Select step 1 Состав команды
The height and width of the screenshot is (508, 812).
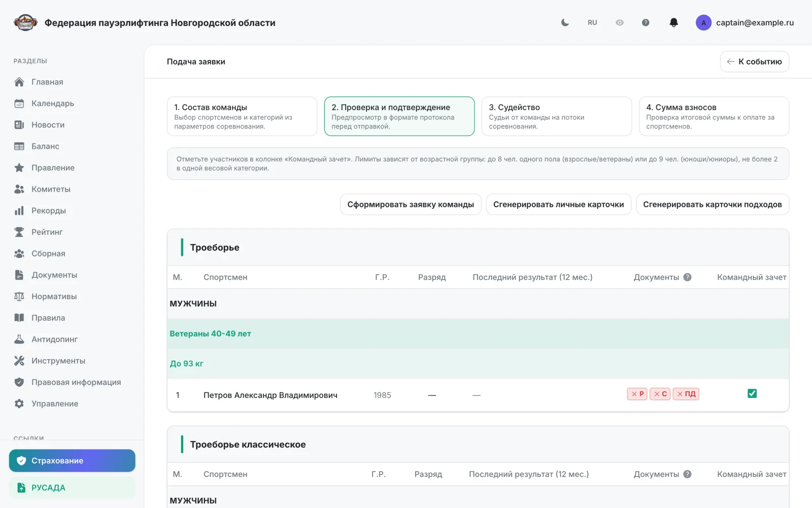242,116
